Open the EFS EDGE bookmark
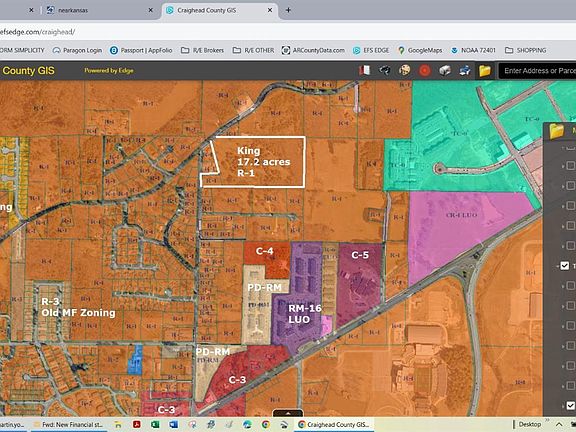Image resolution: width=576 pixels, height=432 pixels. [x=371, y=50]
